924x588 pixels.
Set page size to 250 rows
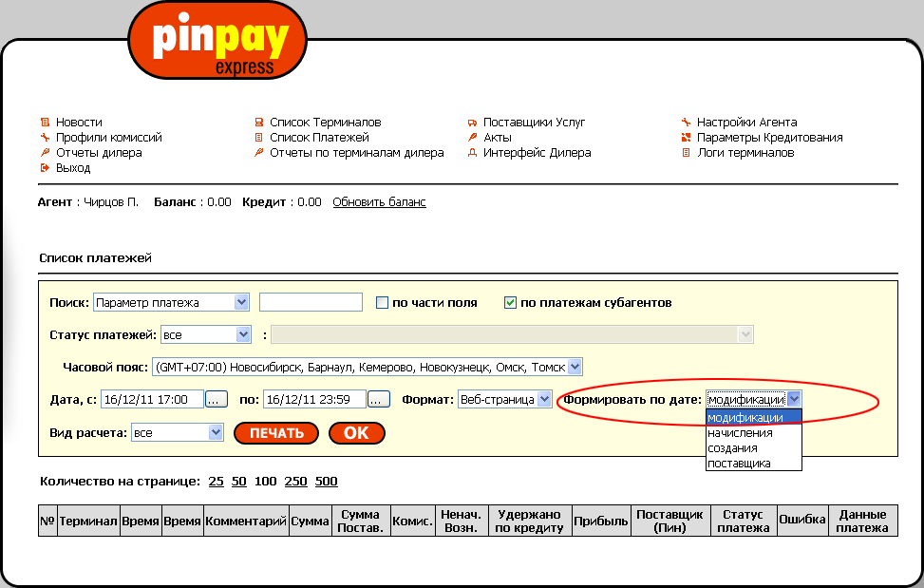tap(295, 482)
